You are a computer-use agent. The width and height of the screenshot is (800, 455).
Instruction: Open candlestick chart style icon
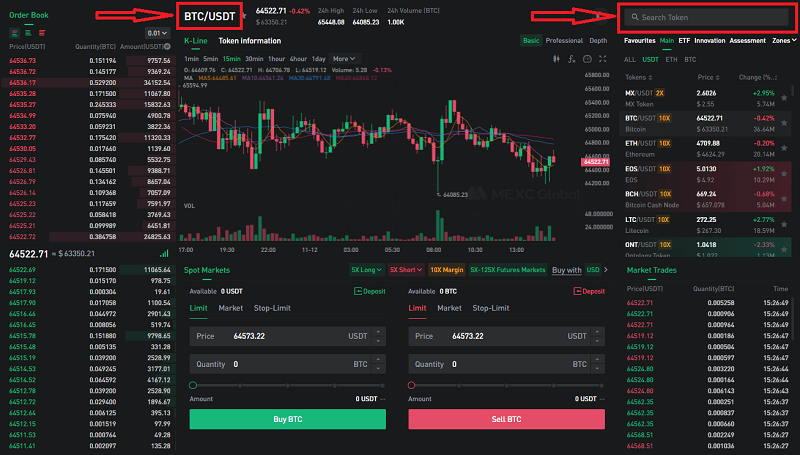[x=556, y=59]
